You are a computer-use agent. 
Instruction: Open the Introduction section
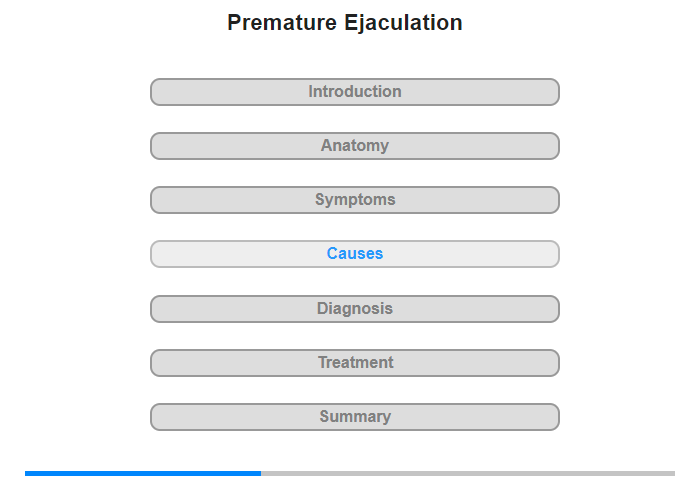click(x=354, y=92)
